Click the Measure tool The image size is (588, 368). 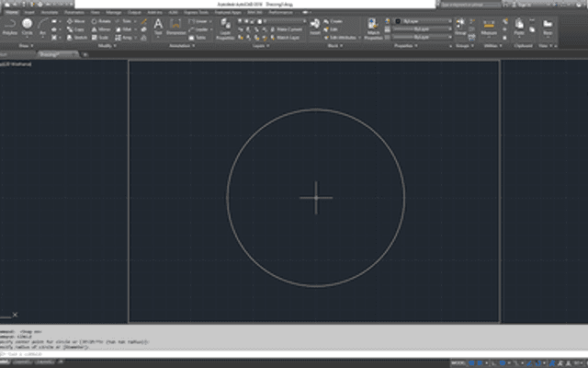(489, 27)
